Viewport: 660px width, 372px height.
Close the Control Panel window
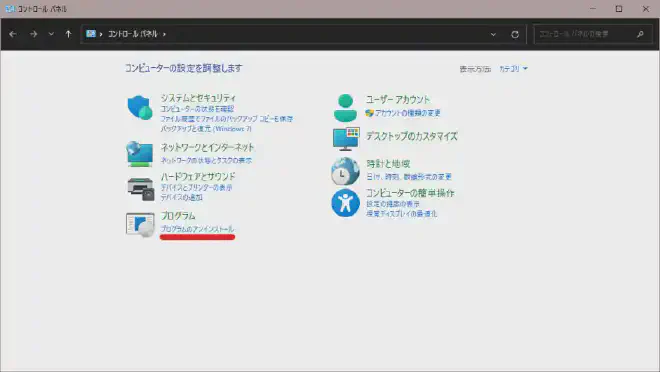pyautogui.click(x=646, y=9)
